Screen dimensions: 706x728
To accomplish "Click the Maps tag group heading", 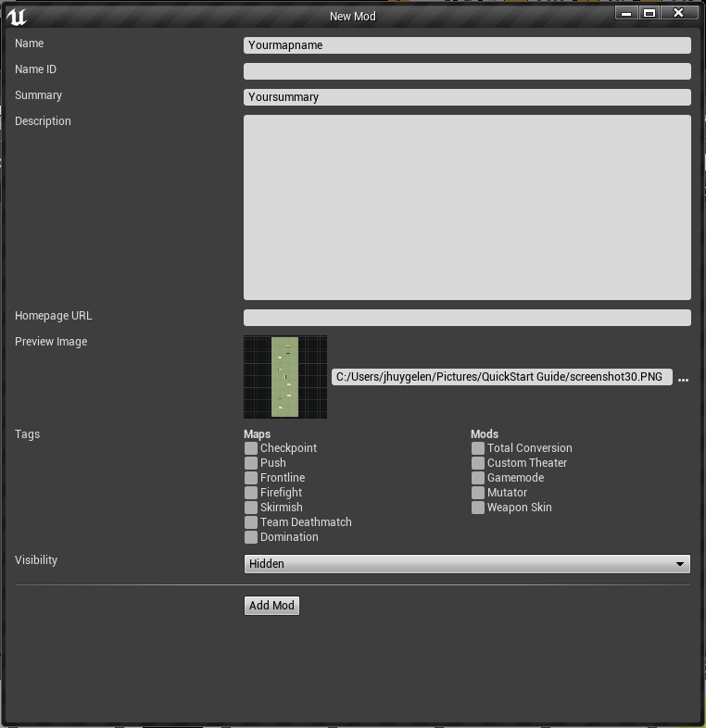I will (257, 433).
